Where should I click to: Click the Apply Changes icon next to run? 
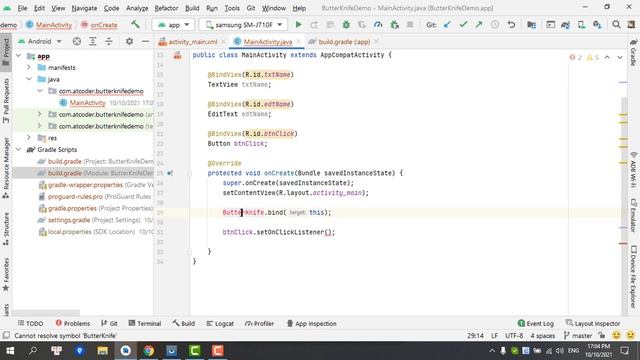click(314, 25)
